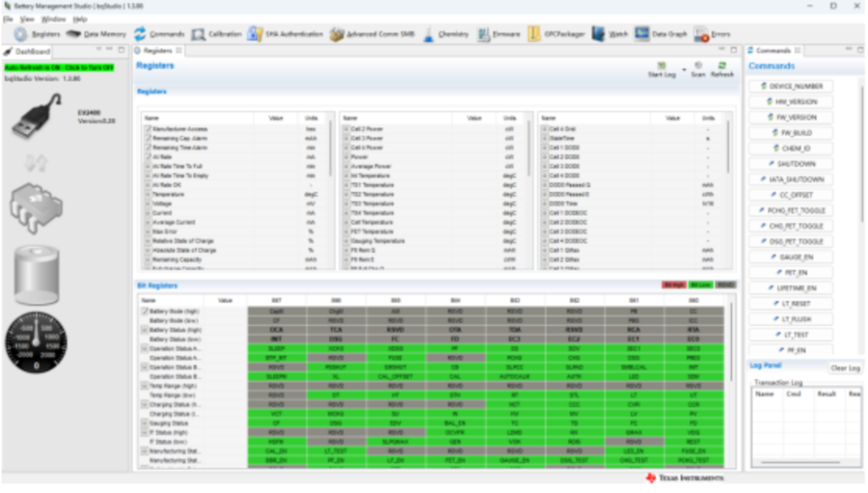Screen dimensions: 868x493
Task: Click the communication arrows icon in Dashboard
Action: 36,163
